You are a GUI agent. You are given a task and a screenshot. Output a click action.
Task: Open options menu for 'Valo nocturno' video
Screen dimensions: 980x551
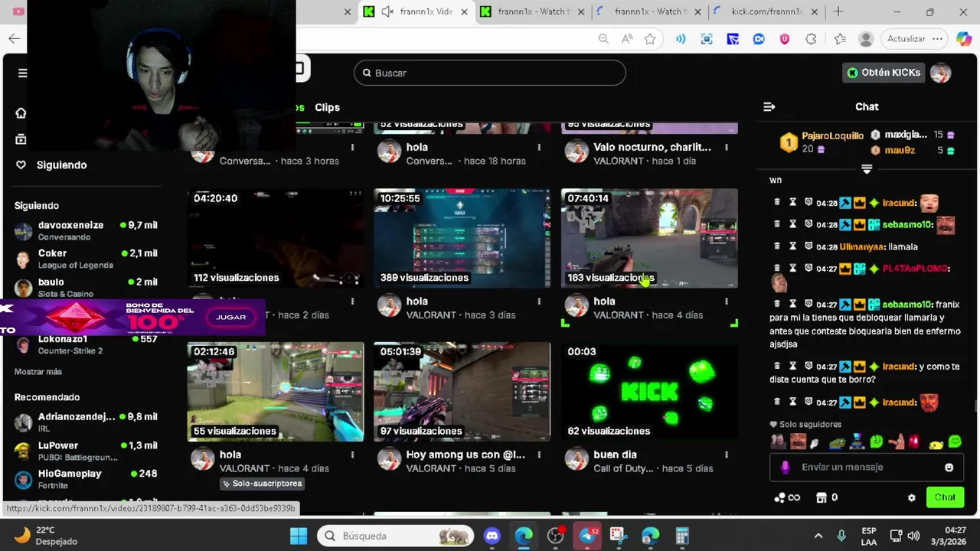(727, 147)
